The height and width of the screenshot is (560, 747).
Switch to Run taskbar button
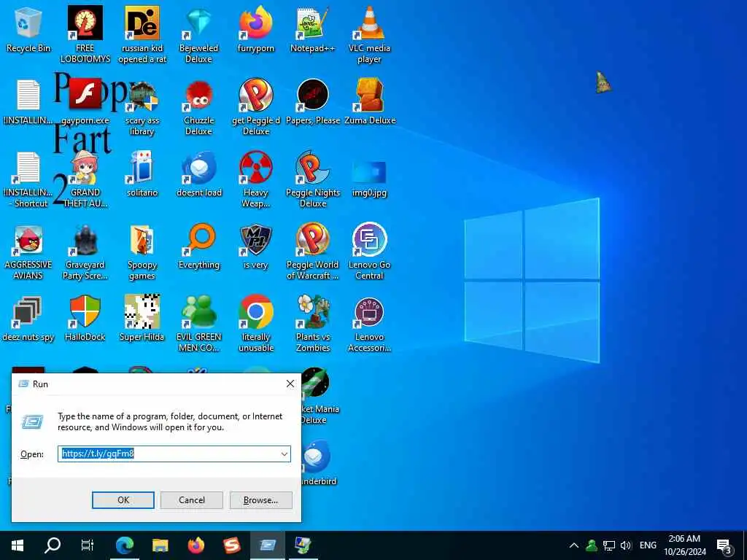[x=267, y=545]
